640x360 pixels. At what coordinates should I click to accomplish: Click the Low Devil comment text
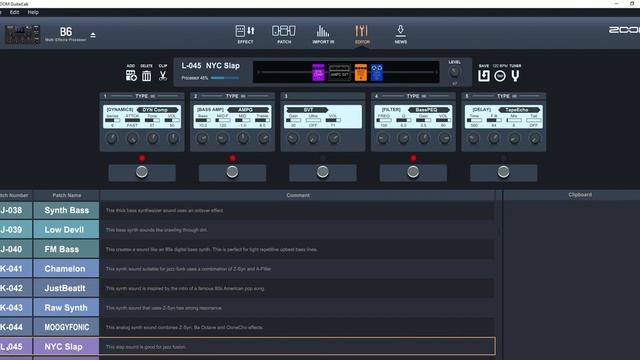(156, 230)
